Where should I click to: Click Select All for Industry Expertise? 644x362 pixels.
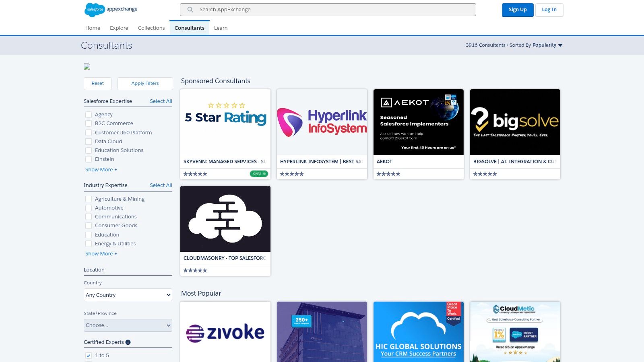[161, 185]
